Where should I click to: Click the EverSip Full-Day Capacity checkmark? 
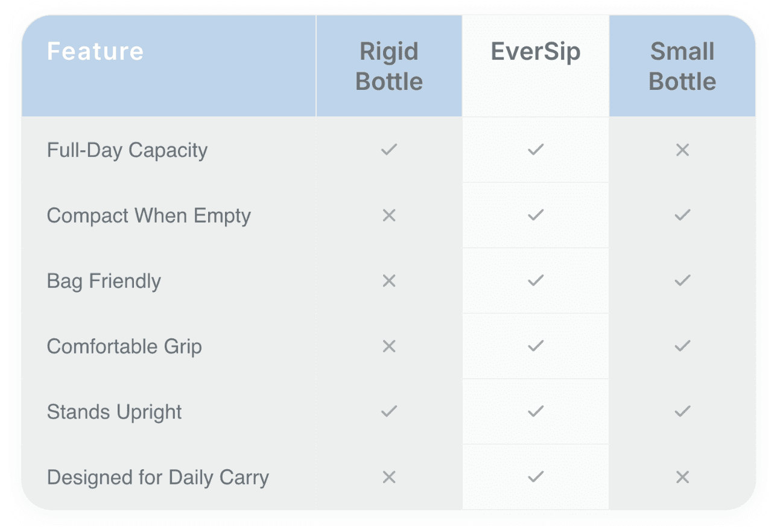[x=536, y=150]
